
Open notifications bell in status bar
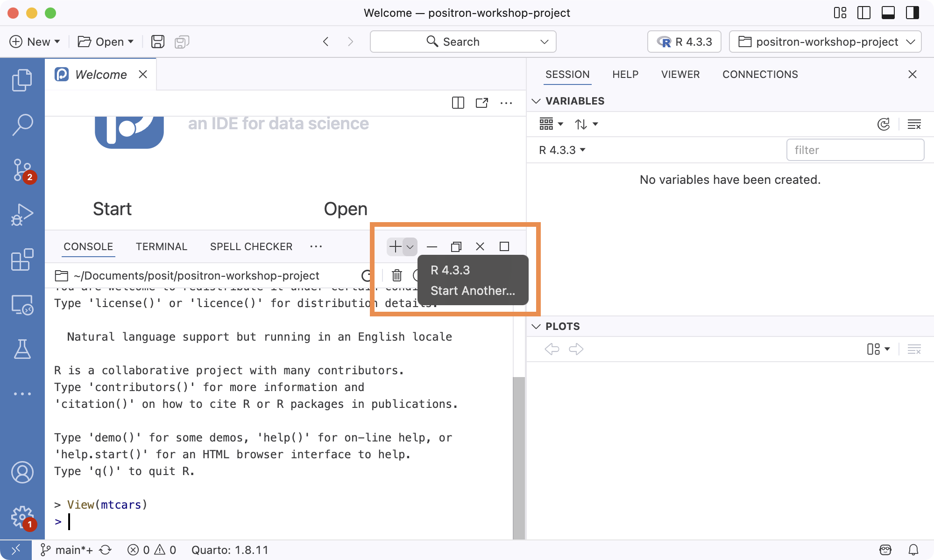pos(913,550)
